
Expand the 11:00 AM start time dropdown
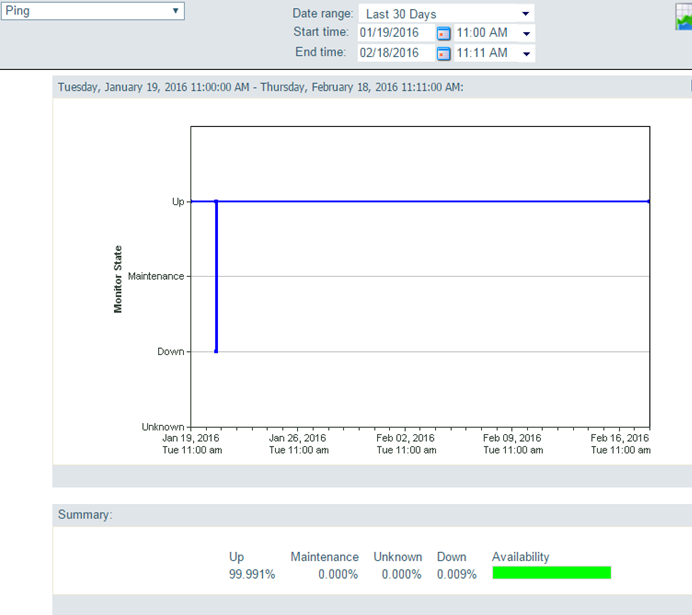526,34
